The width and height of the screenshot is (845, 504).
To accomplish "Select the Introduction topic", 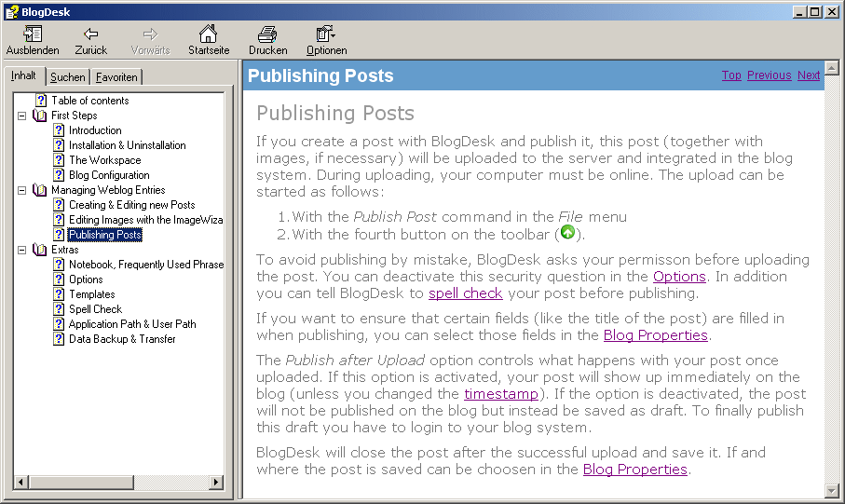I will (95, 130).
